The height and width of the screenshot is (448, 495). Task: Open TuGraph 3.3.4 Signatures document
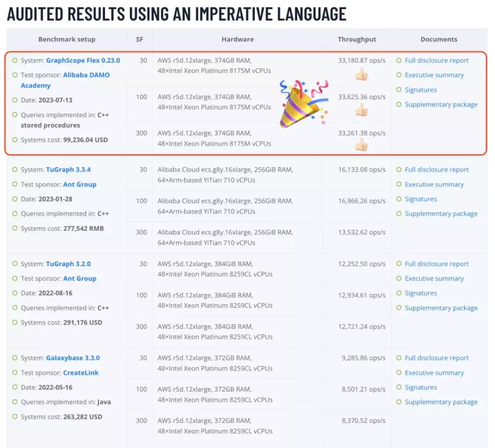coord(421,199)
